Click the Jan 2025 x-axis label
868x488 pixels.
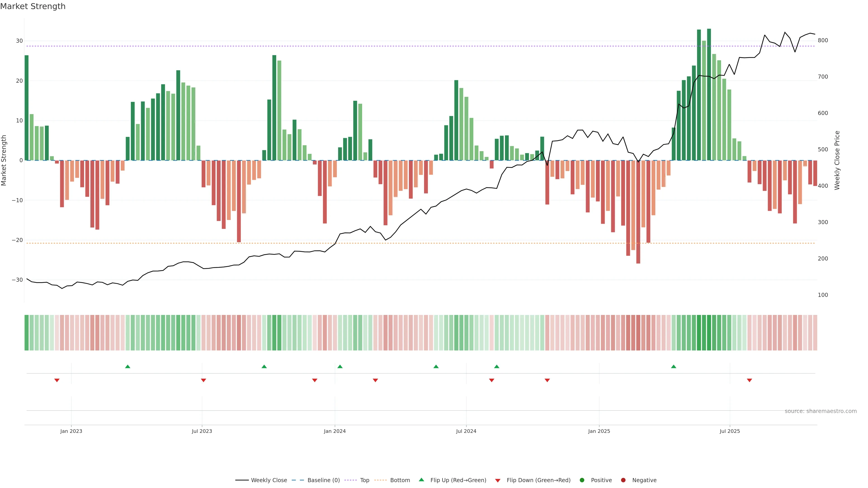click(599, 431)
